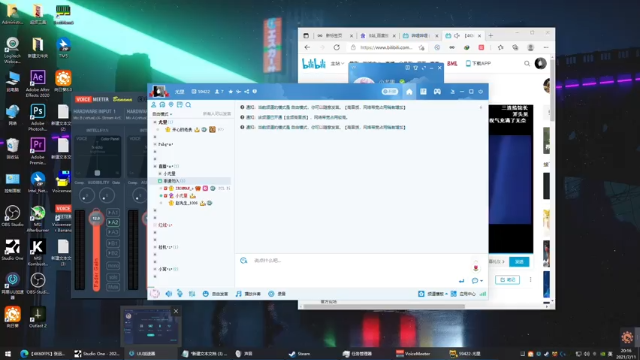
Task: Toggle A1 bus routing in VoiceMeeter
Action: (113, 212)
